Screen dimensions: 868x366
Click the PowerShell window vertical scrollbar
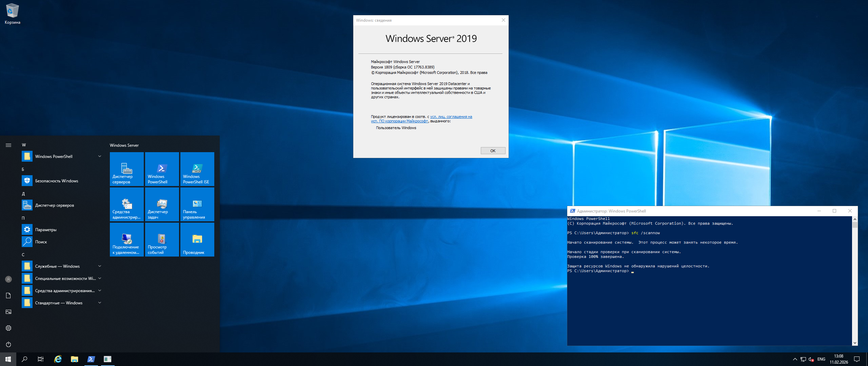coord(855,281)
